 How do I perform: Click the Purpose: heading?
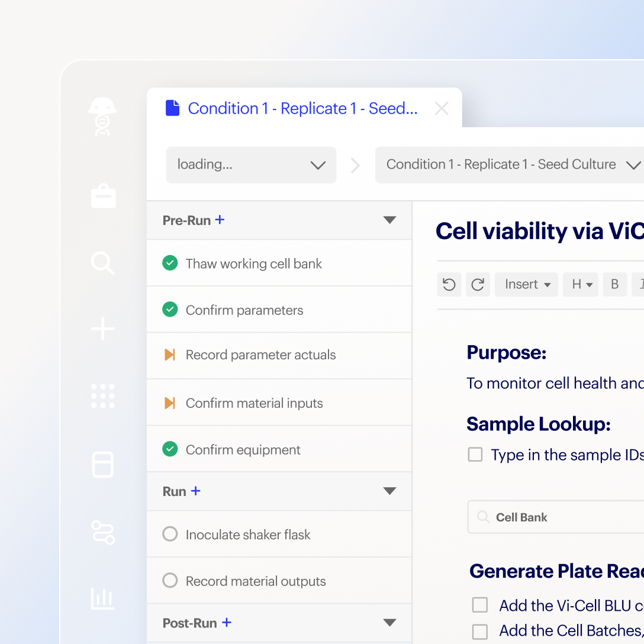[x=507, y=353]
